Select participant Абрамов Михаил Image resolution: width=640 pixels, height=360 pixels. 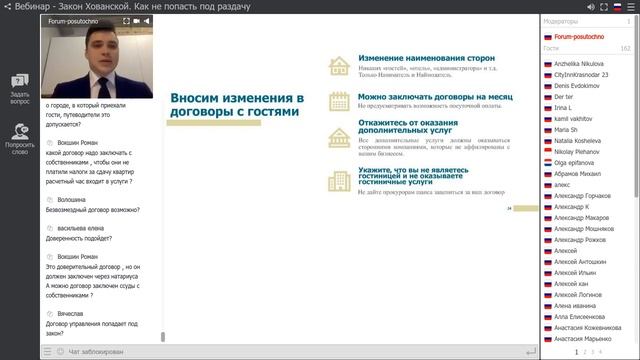pyautogui.click(x=577, y=174)
